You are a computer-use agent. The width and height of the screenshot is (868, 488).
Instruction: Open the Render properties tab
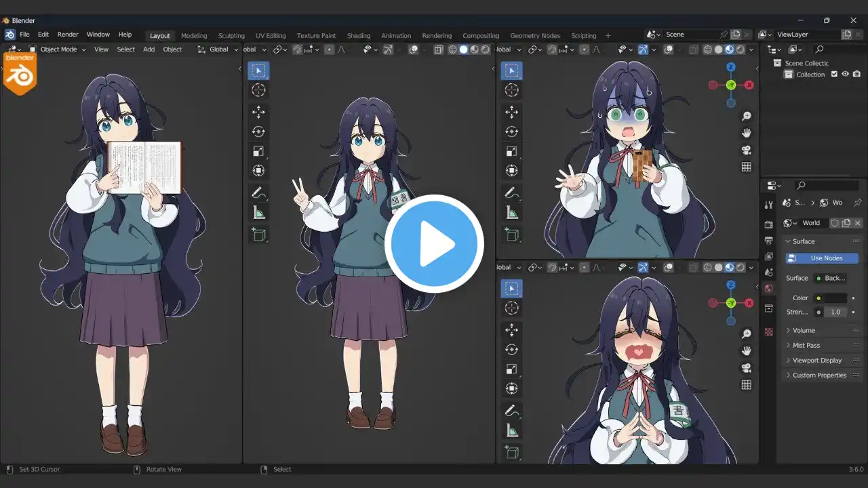tap(768, 224)
